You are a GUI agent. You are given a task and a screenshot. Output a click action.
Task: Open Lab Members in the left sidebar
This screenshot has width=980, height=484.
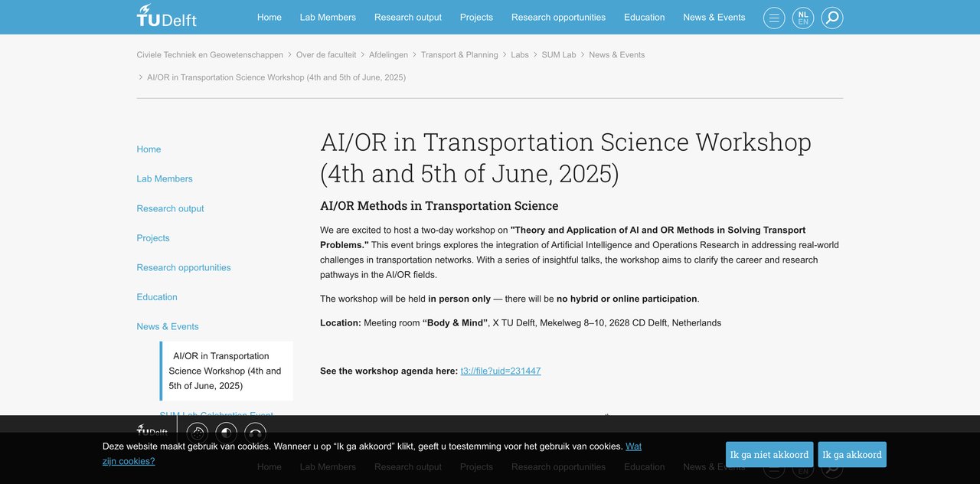[165, 179]
